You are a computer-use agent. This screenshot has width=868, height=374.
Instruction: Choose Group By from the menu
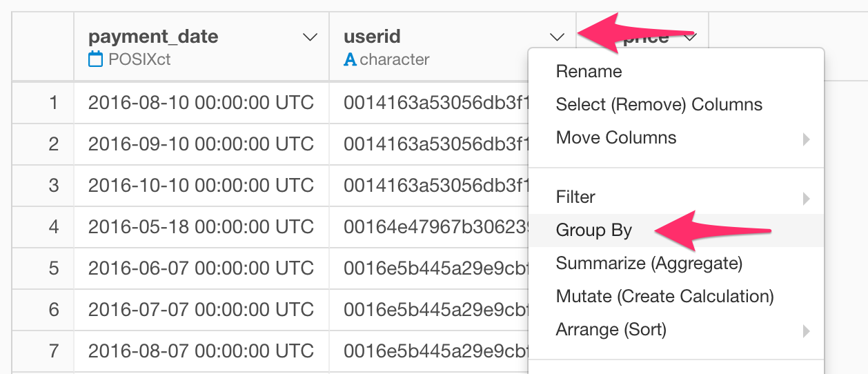[x=593, y=230]
